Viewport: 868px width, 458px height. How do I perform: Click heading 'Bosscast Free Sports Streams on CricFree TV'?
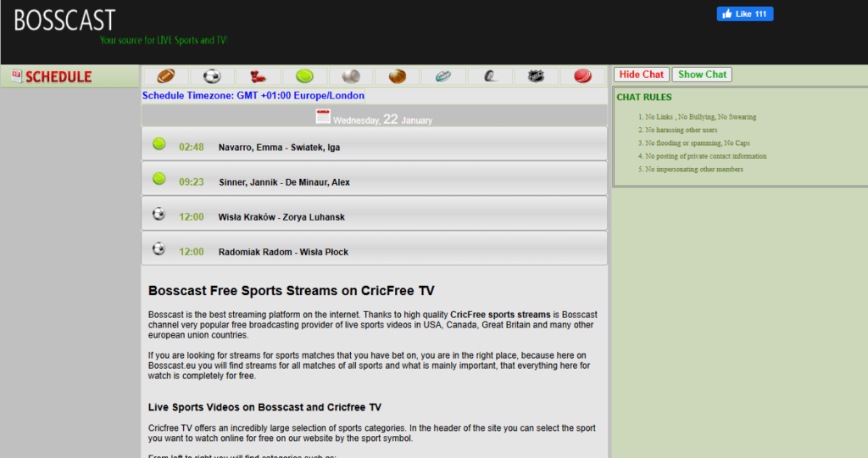click(292, 291)
